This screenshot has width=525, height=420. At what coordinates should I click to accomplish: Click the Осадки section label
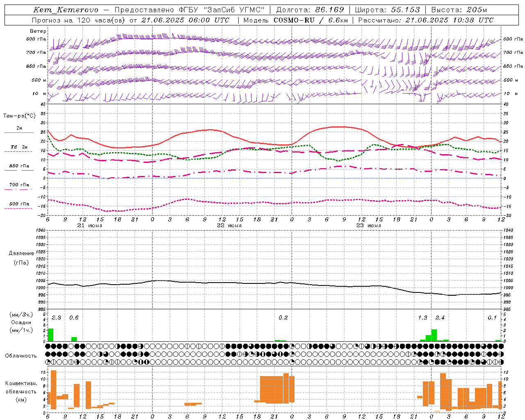[21, 322]
